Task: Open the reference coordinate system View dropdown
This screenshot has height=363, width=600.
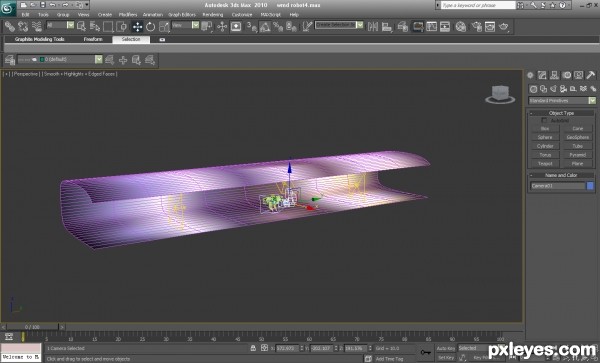Action: tap(185, 25)
